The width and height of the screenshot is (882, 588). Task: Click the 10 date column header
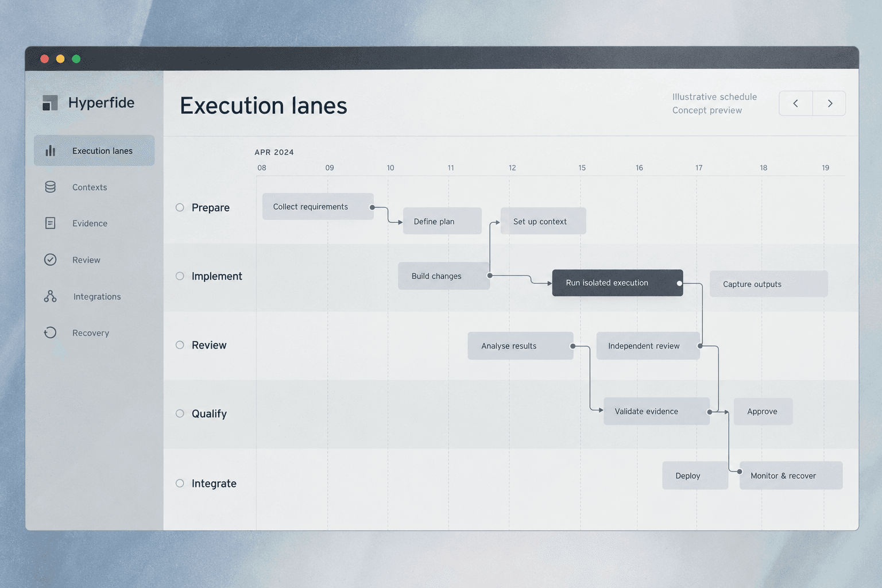pyautogui.click(x=390, y=168)
